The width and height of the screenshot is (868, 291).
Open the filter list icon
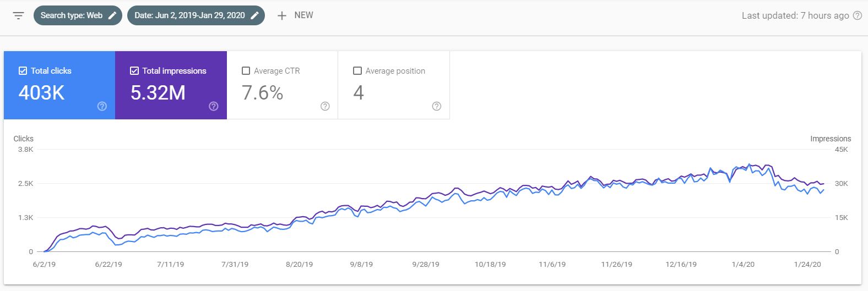pos(19,15)
